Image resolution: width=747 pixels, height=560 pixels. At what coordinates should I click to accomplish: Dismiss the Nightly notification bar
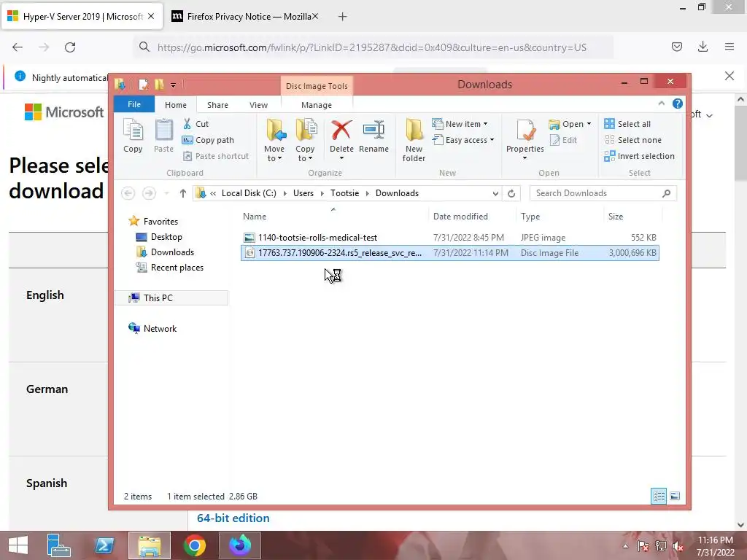point(729,76)
